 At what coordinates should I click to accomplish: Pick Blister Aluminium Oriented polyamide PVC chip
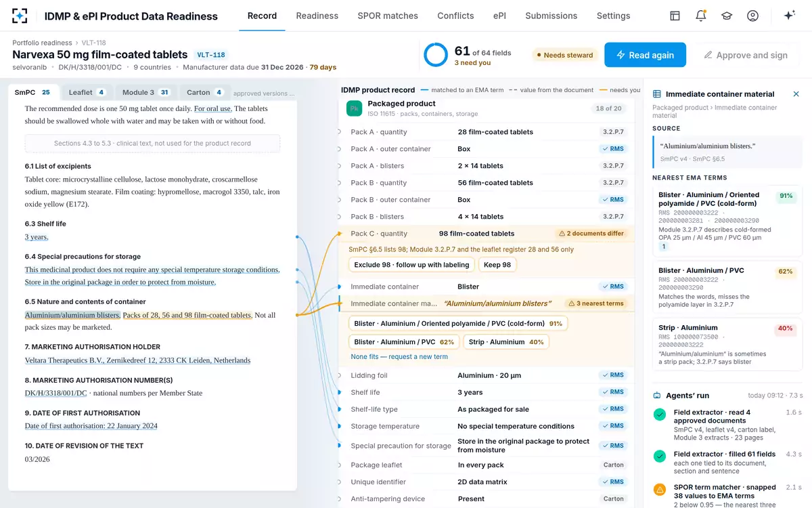[458, 324]
